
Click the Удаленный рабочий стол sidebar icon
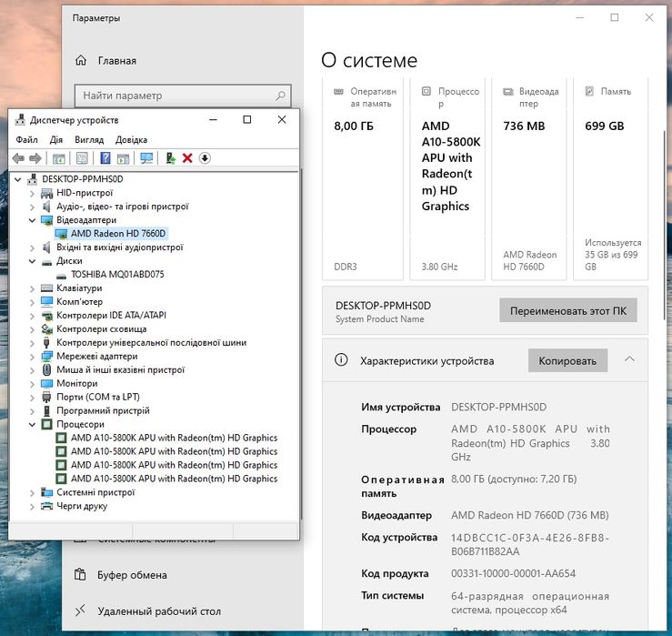(80, 611)
